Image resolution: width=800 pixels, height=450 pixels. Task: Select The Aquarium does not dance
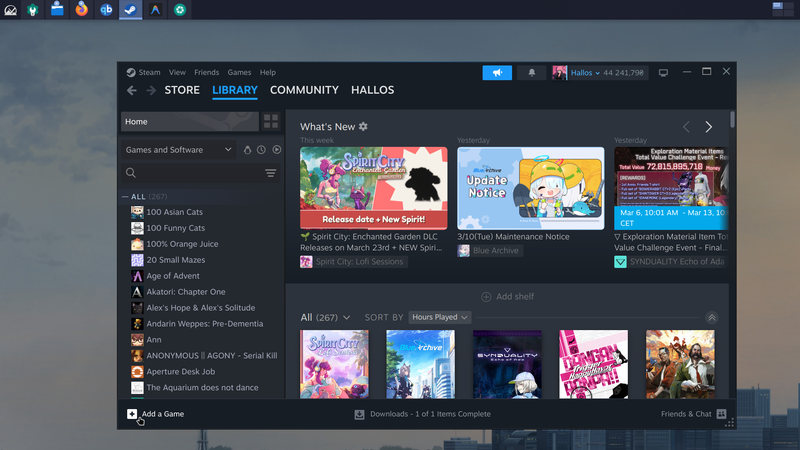[202, 387]
